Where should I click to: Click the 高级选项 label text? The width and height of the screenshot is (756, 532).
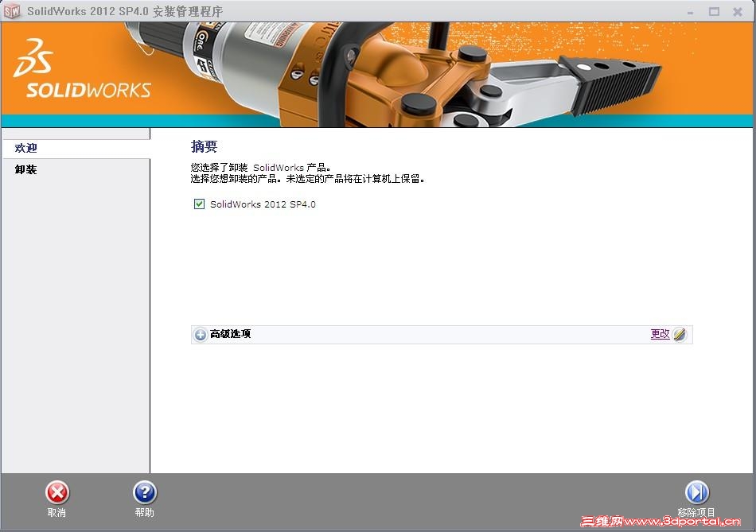tap(231, 334)
